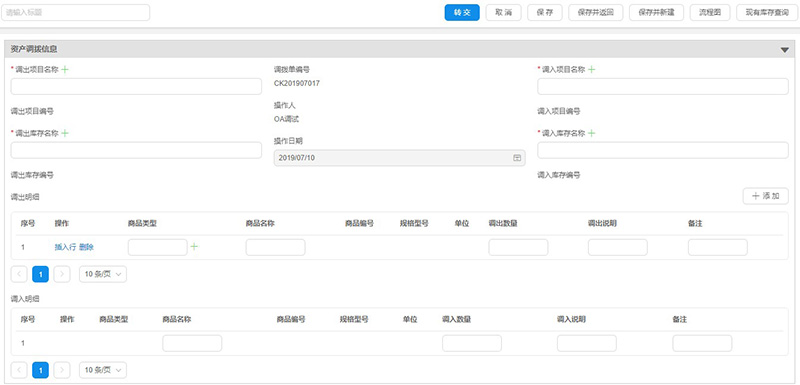Click the 调出项目名称 input field
The height and width of the screenshot is (385, 800).
pyautogui.click(x=136, y=87)
